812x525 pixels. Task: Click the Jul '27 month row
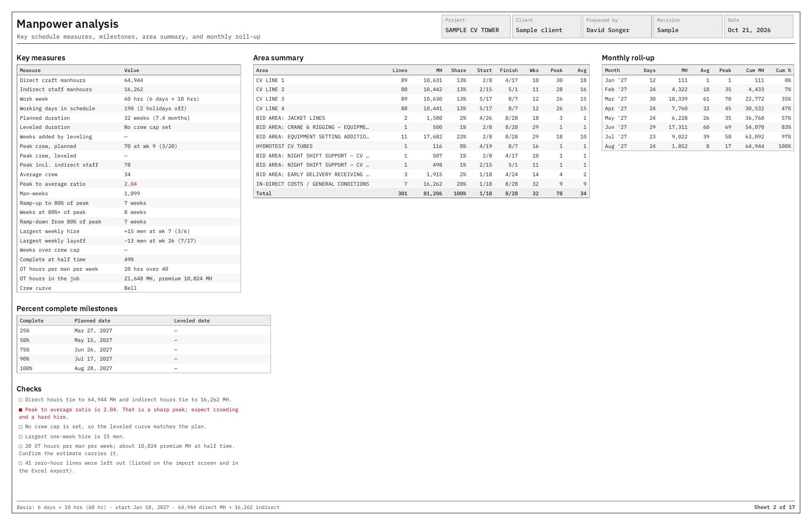click(698, 137)
